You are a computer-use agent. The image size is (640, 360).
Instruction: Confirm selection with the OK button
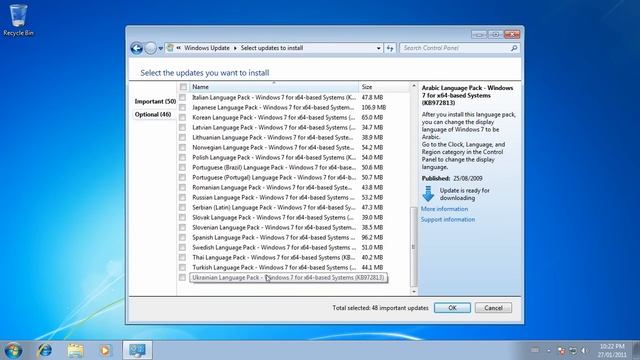tap(452, 308)
